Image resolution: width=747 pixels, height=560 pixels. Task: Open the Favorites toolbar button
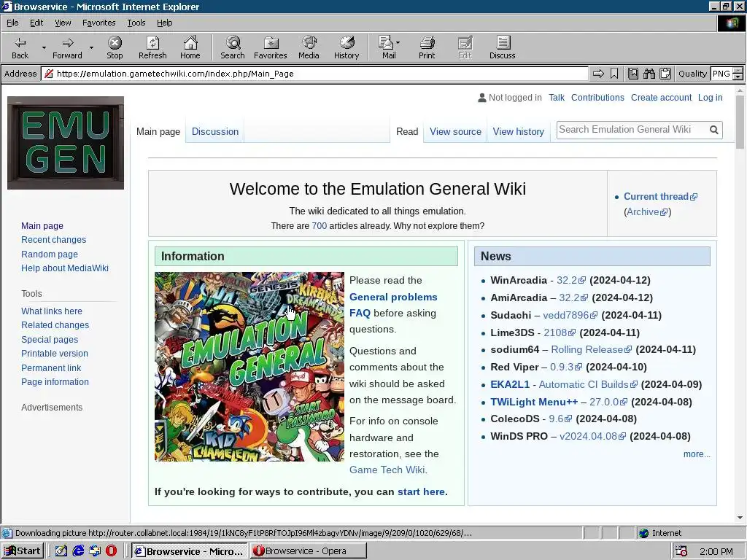271,47
